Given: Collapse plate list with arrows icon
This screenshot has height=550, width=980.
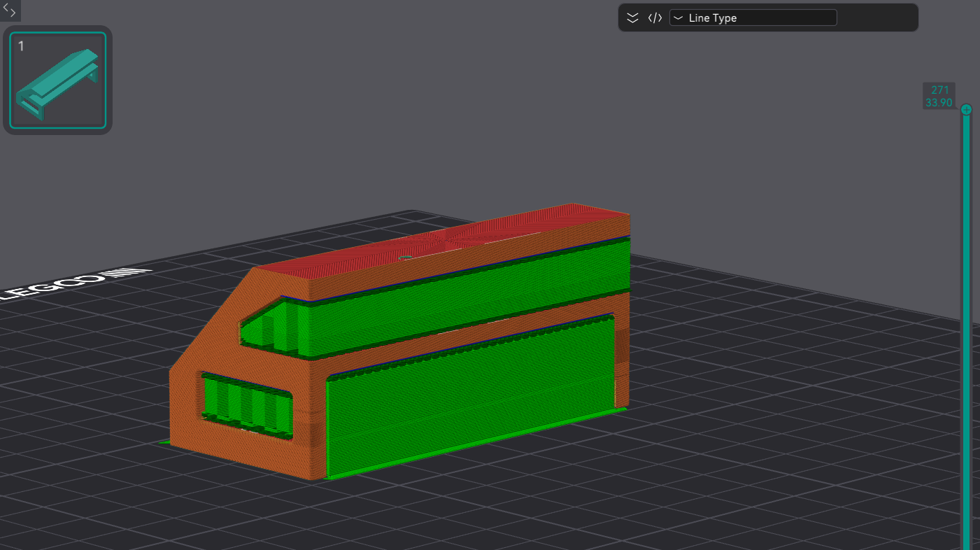Looking at the screenshot, I should point(10,10).
